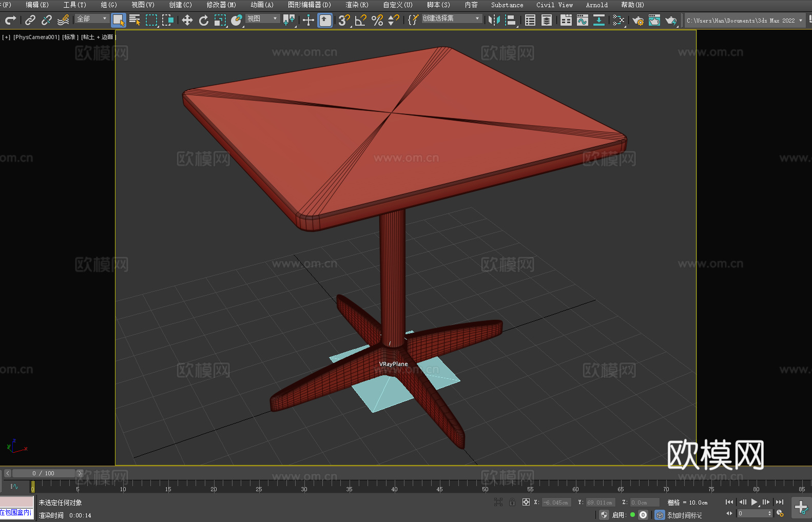Activate the Bind to Space Warp tool
Screen dimensions: 812x522
coord(63,20)
